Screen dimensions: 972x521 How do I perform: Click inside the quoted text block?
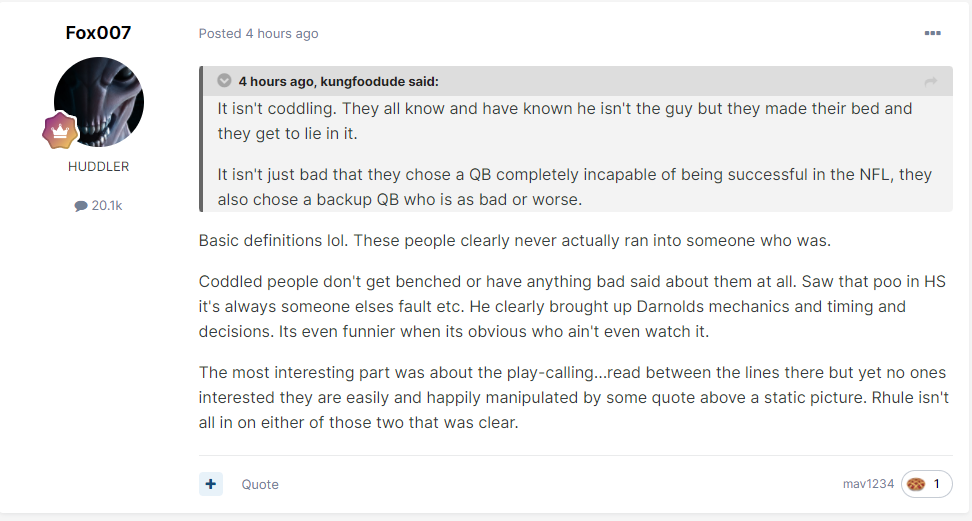(577, 154)
